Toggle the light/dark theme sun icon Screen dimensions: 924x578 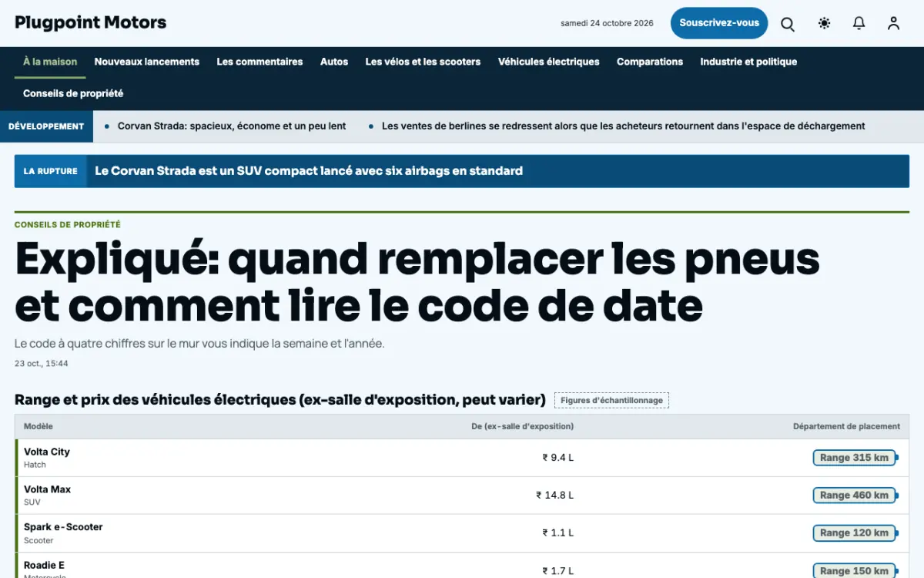coord(825,24)
